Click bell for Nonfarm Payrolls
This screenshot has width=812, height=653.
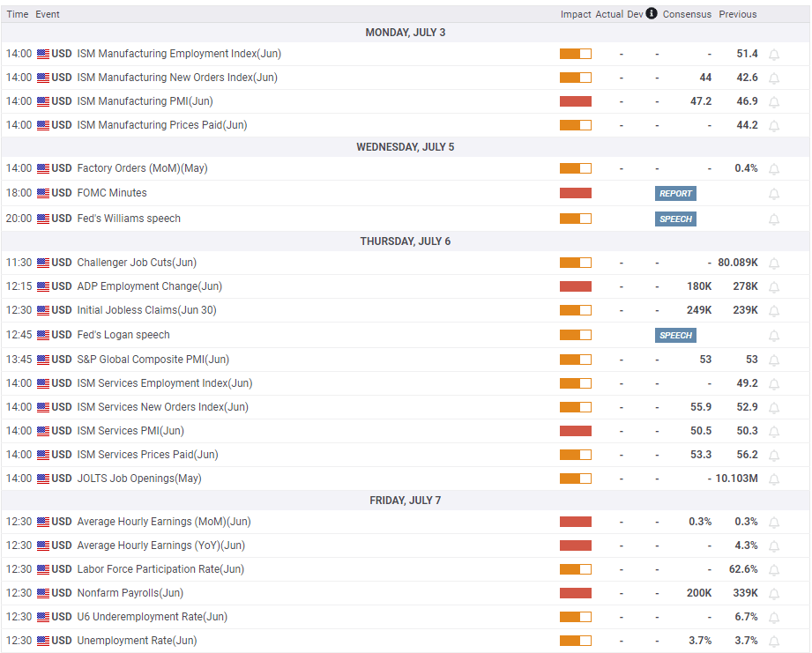[x=774, y=594]
